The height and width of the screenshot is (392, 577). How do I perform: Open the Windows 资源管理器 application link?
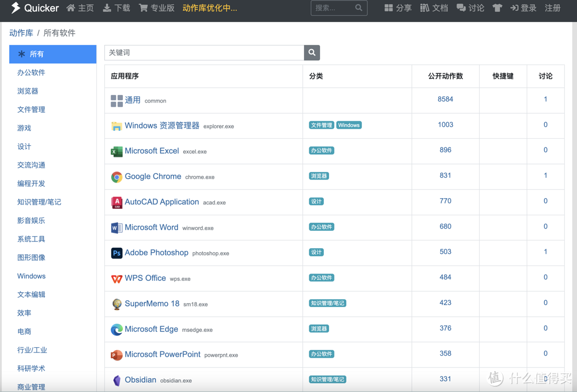click(162, 126)
